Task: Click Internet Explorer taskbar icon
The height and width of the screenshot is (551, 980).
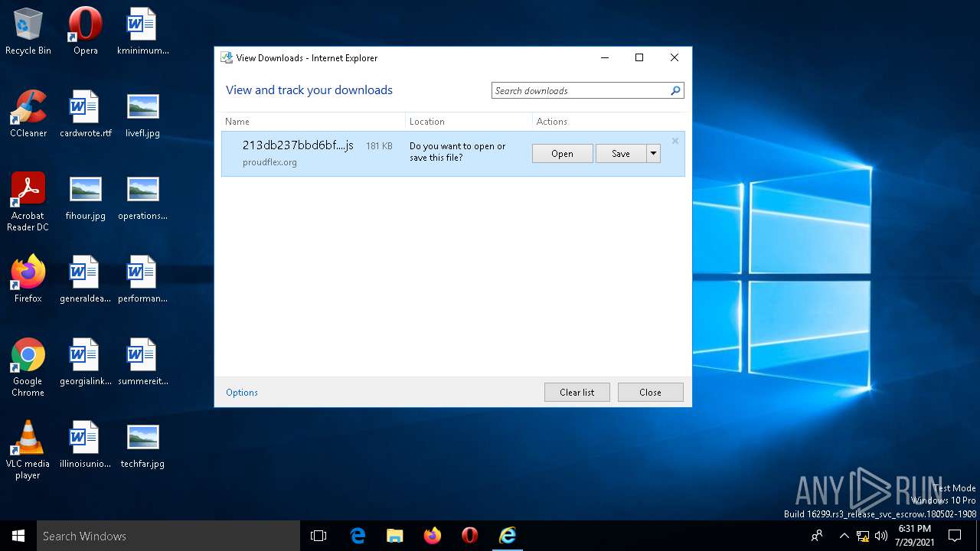Action: (x=508, y=536)
